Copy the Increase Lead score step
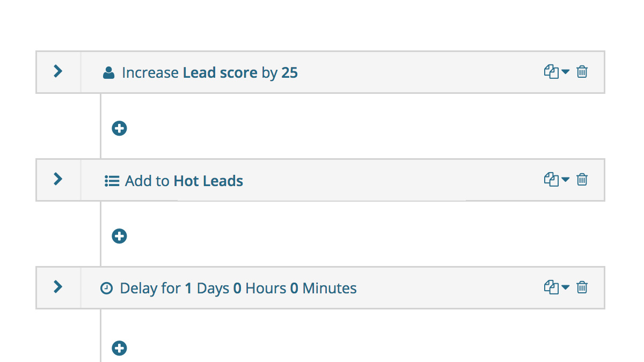The image size is (644, 362). coord(551,72)
